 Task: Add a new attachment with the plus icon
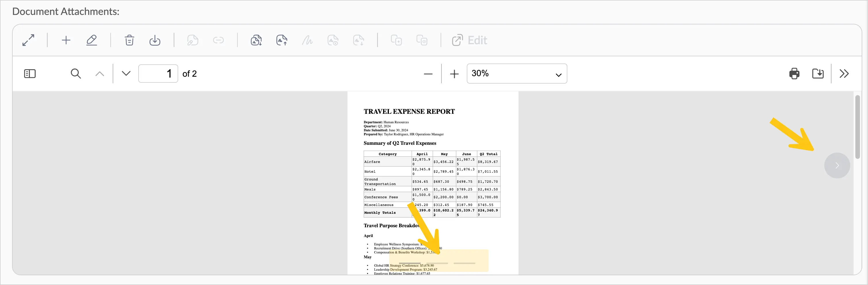66,40
